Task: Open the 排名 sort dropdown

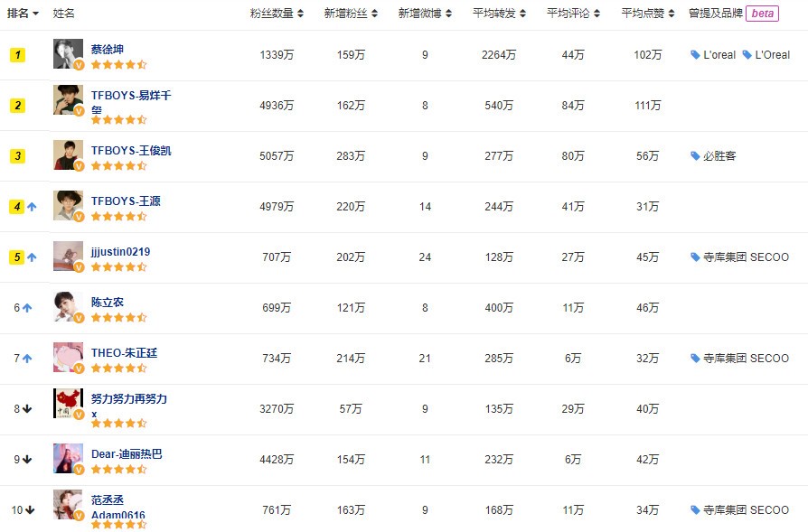Action: click(23, 14)
